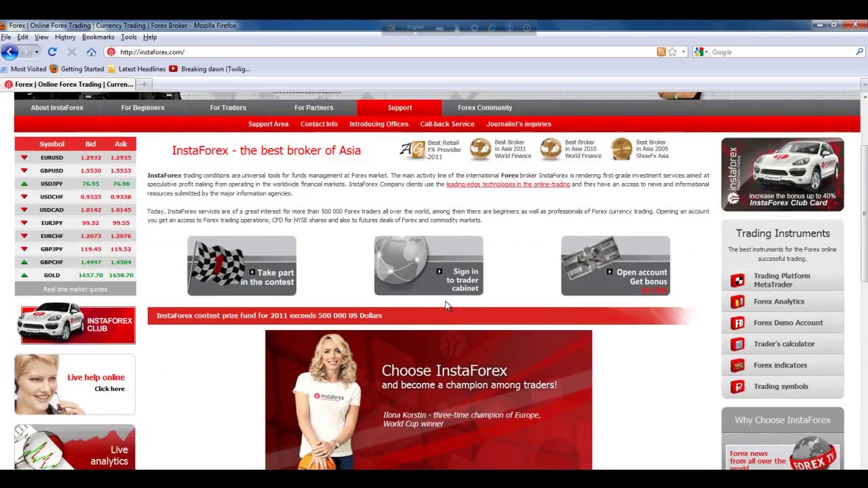
Task: Click the RSS feed icon in address bar
Action: pos(661,52)
